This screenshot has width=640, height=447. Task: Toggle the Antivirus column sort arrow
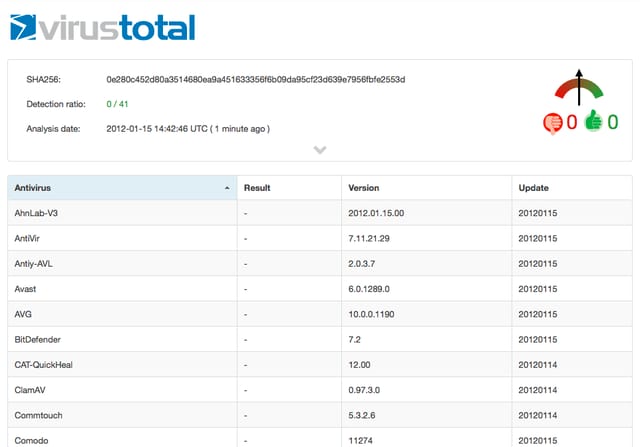click(x=227, y=188)
